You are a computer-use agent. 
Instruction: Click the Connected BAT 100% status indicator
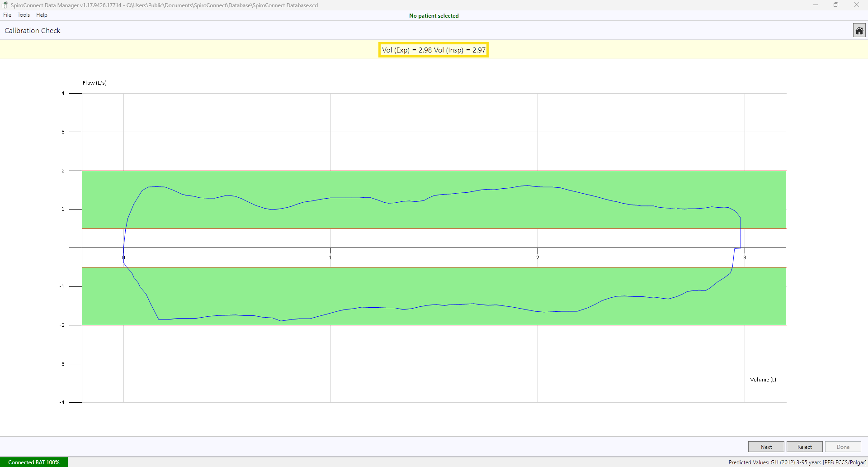[x=34, y=462]
